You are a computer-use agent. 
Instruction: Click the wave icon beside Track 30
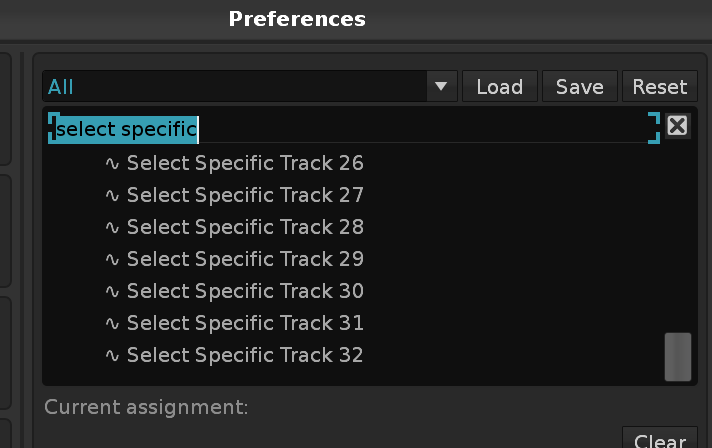(112, 291)
